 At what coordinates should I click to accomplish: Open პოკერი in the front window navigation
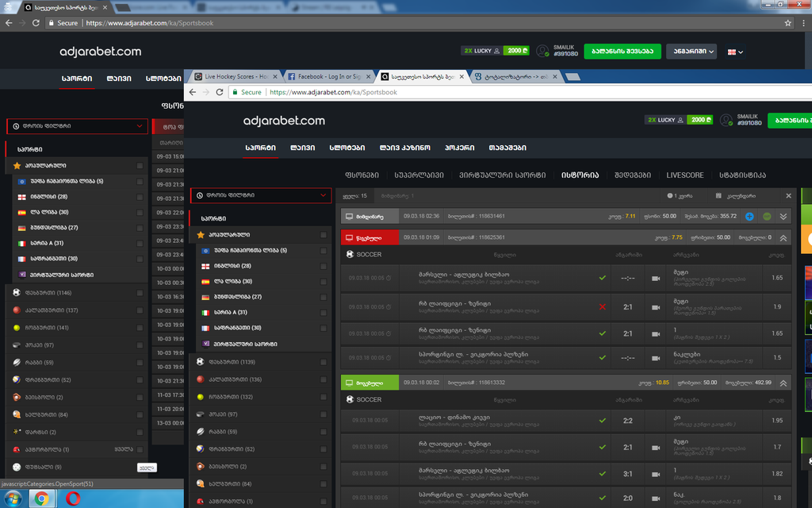tap(459, 148)
